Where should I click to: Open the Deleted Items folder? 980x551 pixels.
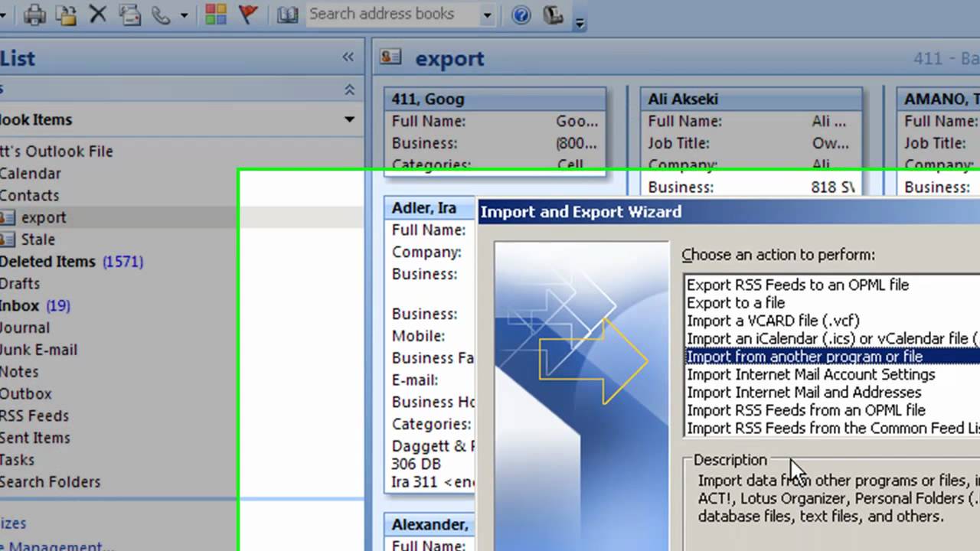coord(47,262)
